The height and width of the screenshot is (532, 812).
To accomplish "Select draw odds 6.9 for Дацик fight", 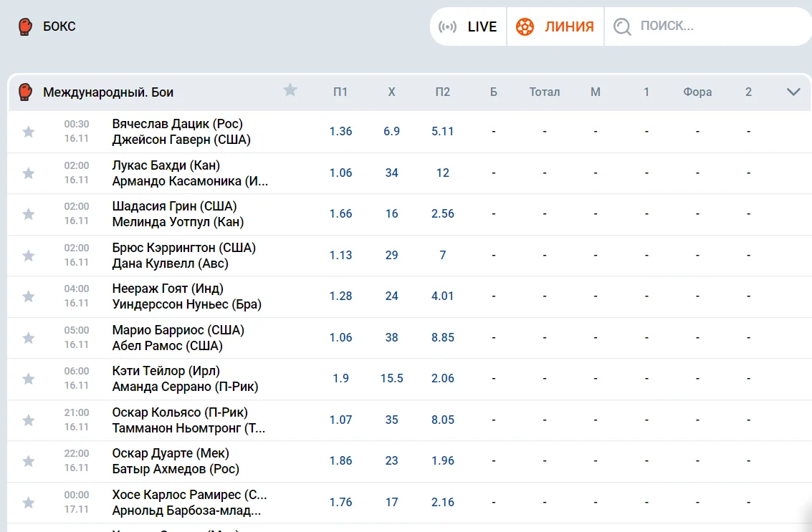I will click(391, 132).
